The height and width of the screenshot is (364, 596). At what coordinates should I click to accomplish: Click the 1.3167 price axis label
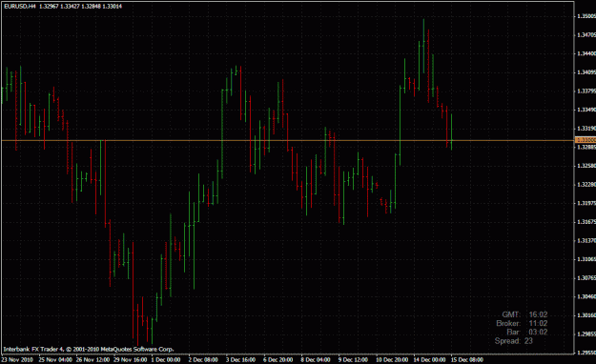[586, 222]
